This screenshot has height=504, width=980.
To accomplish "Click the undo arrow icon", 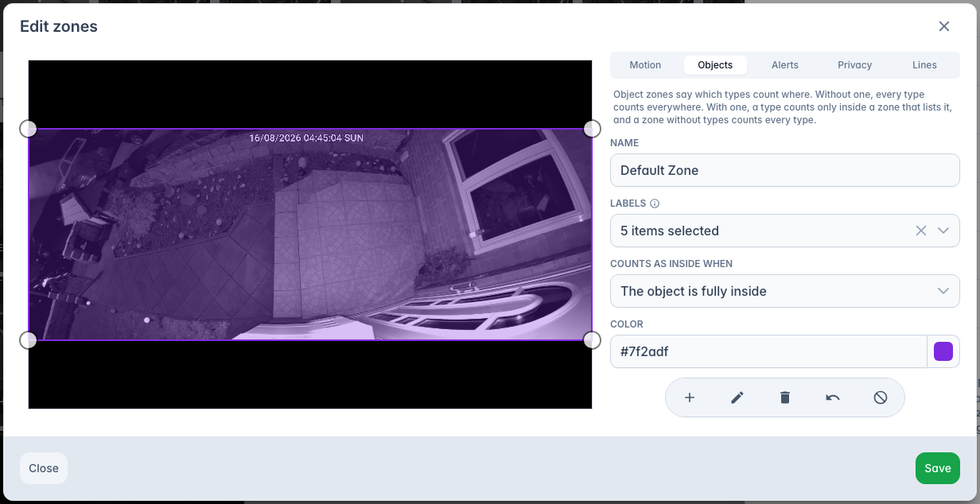I will pos(833,397).
